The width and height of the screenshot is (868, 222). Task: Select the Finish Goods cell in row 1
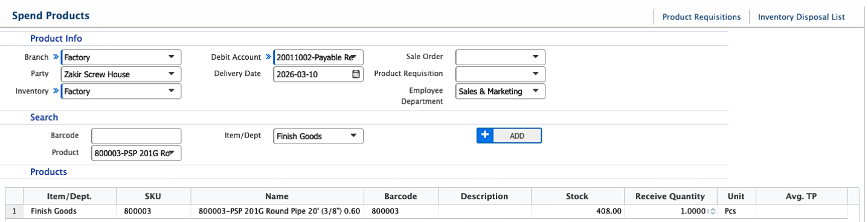[x=69, y=212]
